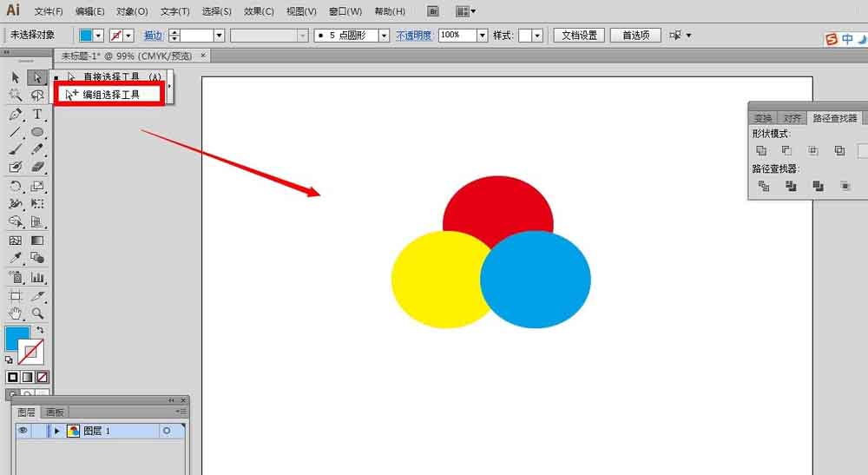Select the Paintbrush tool
Viewport: 868px width, 475px height.
(16, 148)
